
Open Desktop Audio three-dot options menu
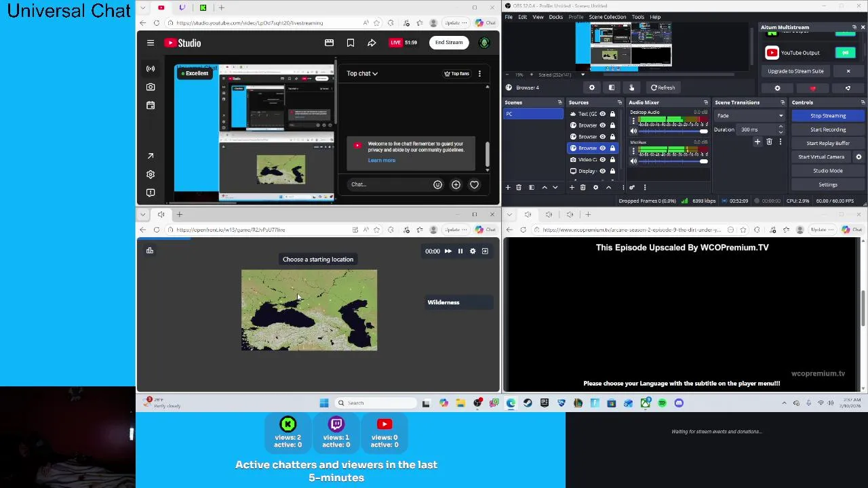pyautogui.click(x=633, y=121)
